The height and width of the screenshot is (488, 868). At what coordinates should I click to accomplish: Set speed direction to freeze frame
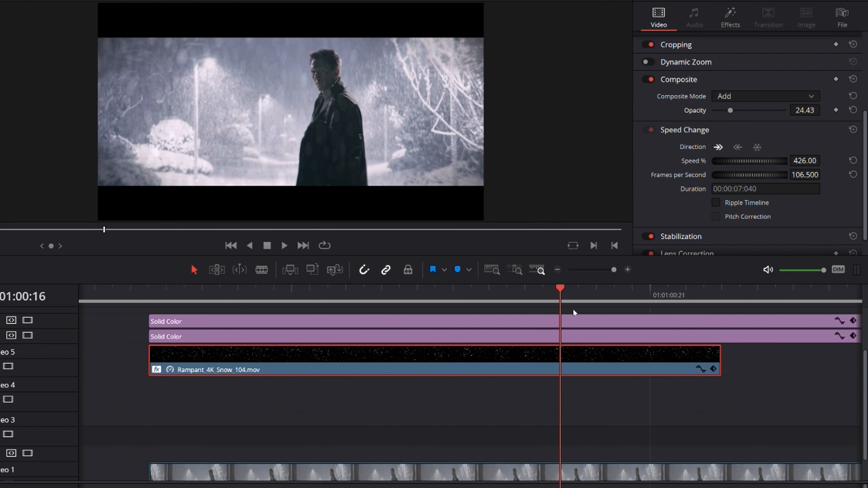757,147
